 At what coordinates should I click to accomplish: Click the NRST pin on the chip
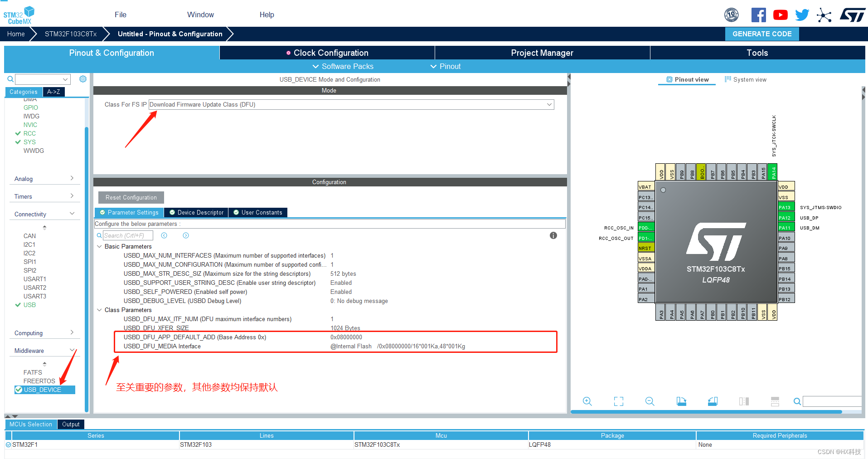click(x=646, y=248)
